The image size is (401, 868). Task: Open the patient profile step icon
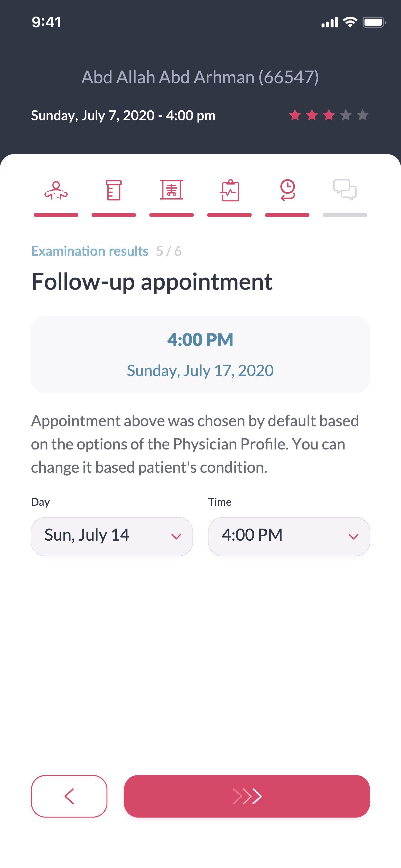pos(56,190)
